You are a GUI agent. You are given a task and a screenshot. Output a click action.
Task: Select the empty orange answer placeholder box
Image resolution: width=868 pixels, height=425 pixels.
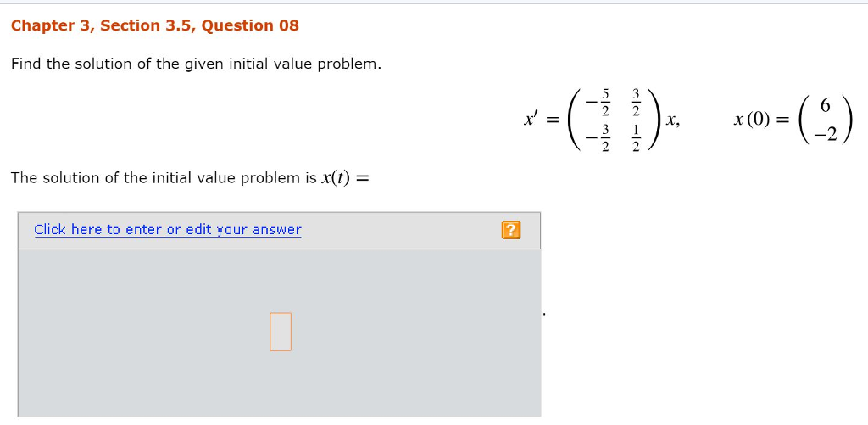(281, 332)
